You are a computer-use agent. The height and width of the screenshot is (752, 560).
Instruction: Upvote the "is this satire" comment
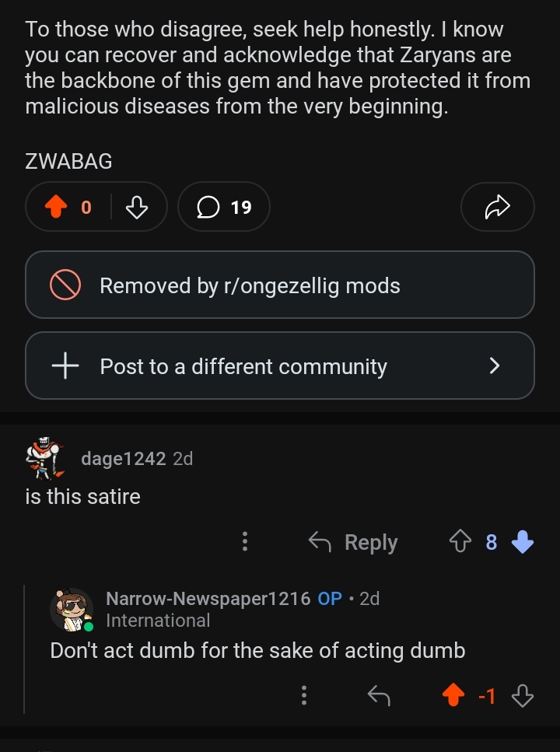coord(459,542)
